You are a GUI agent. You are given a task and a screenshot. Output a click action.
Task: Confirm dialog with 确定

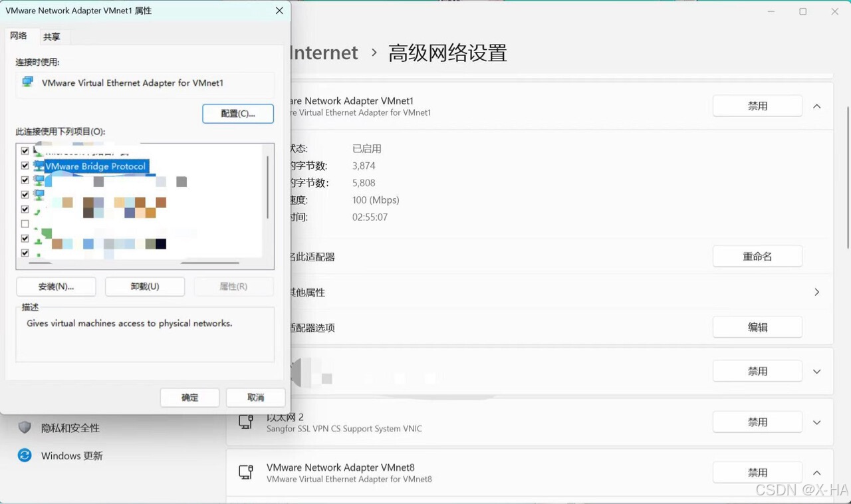click(x=190, y=398)
